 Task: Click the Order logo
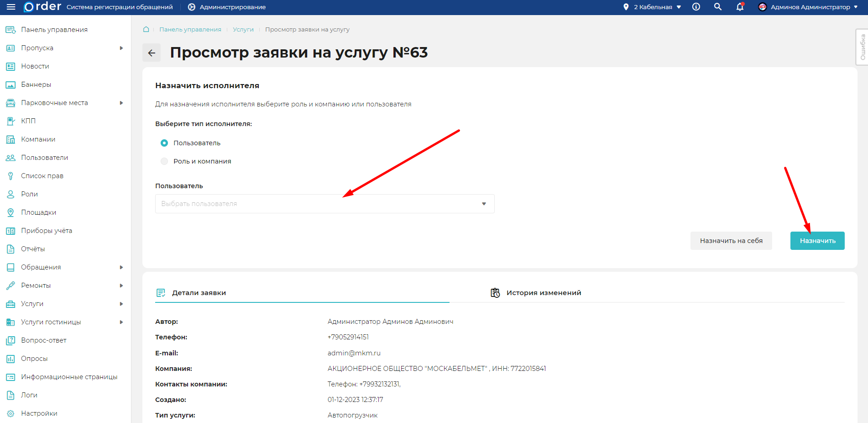pos(42,7)
